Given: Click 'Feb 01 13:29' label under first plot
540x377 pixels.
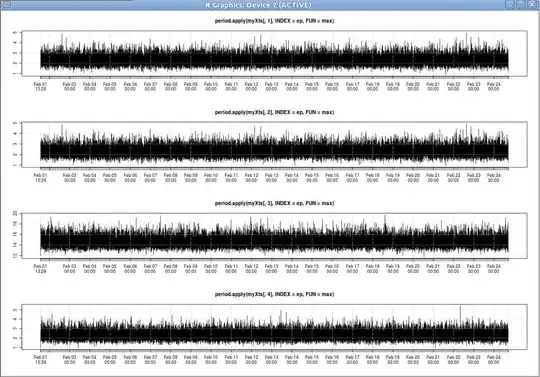Looking at the screenshot, I should [41, 86].
